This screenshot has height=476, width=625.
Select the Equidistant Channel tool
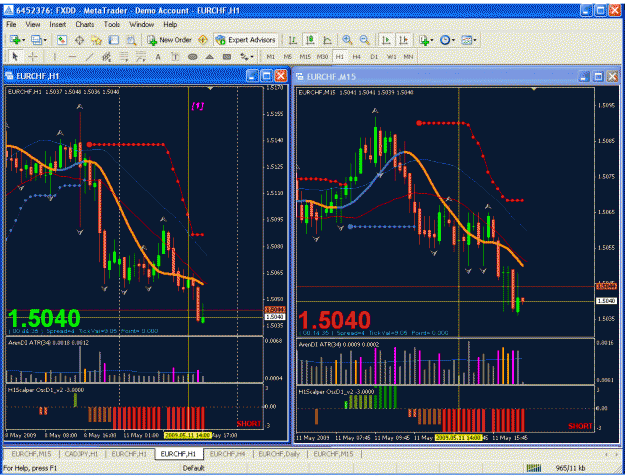click(x=106, y=57)
